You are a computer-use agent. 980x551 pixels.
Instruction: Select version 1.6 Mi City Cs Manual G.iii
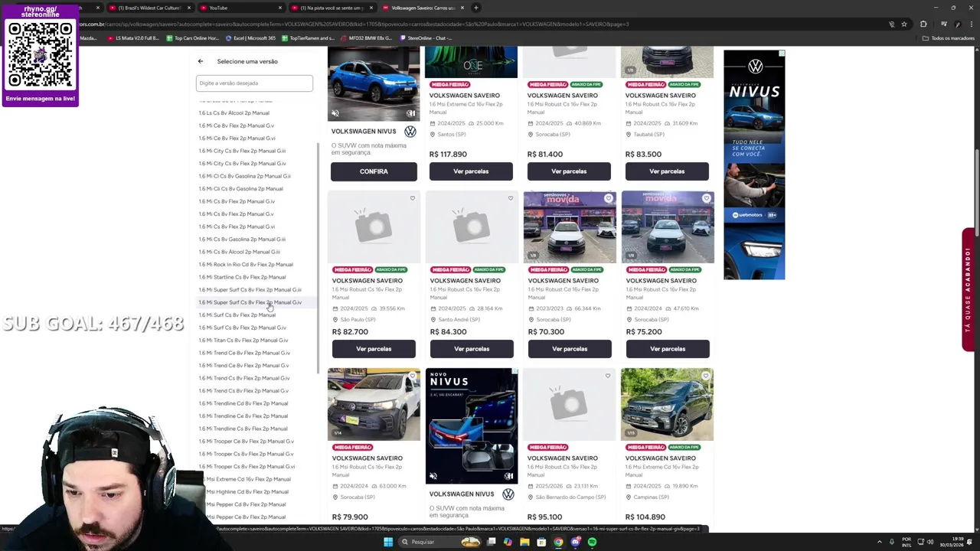(x=242, y=151)
